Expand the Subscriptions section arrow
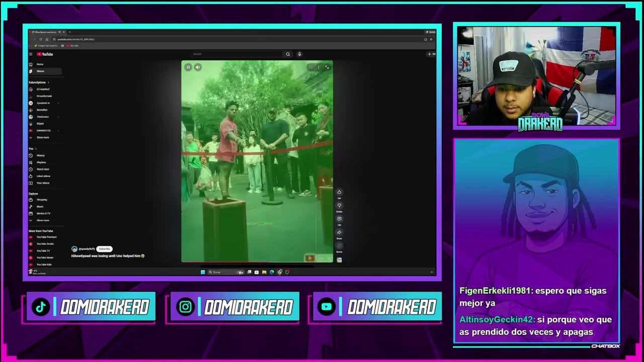The image size is (644, 362). click(x=48, y=82)
